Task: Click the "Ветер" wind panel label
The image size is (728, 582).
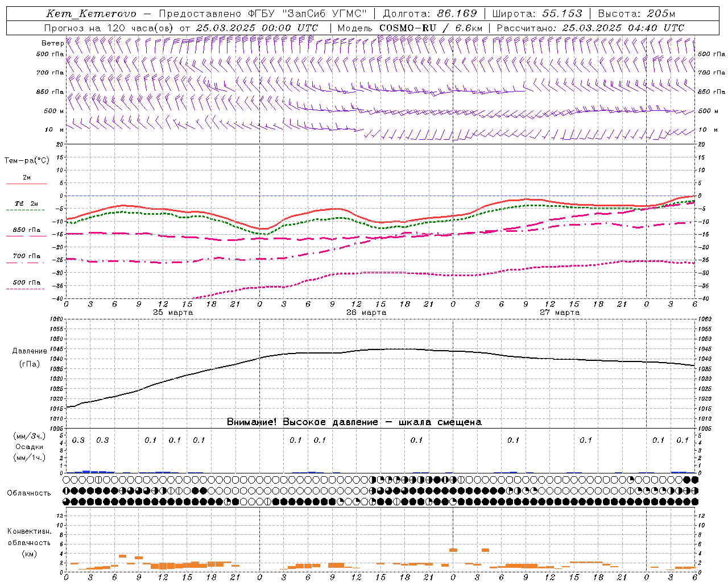Action: pyautogui.click(x=52, y=43)
